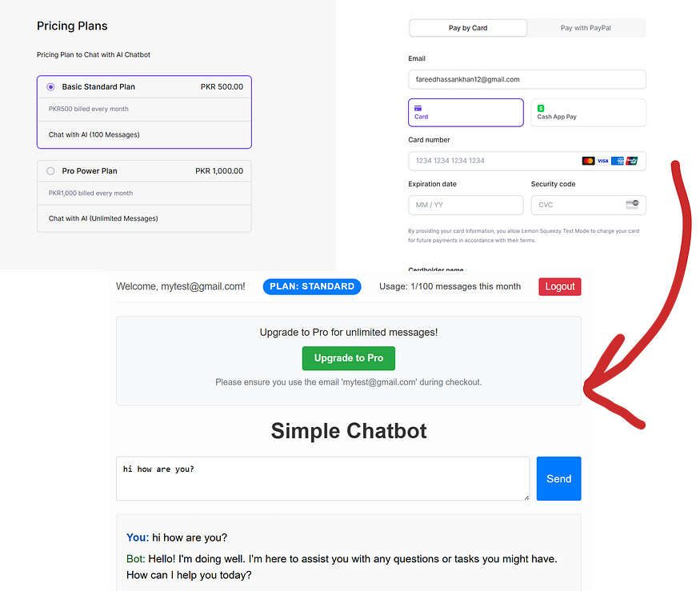
Task: Click the UnionPay logo icon
Action: tap(632, 161)
